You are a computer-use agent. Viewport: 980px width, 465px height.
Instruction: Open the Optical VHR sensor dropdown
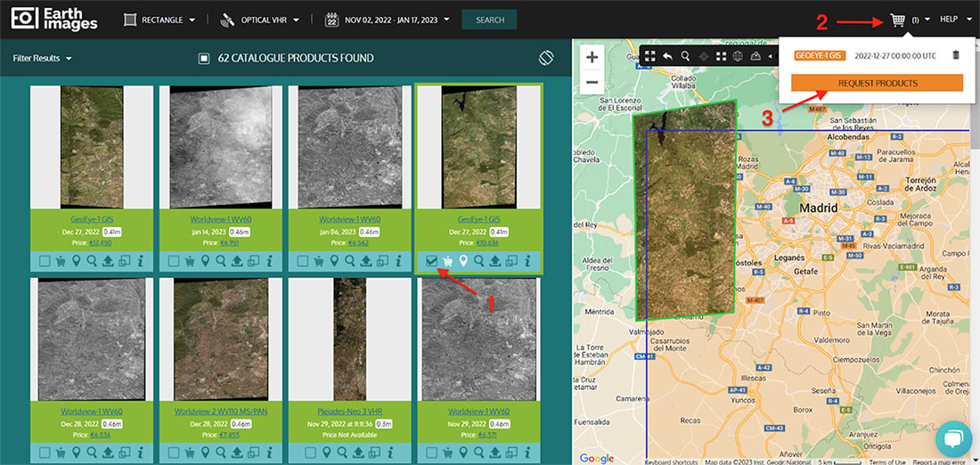tap(259, 20)
